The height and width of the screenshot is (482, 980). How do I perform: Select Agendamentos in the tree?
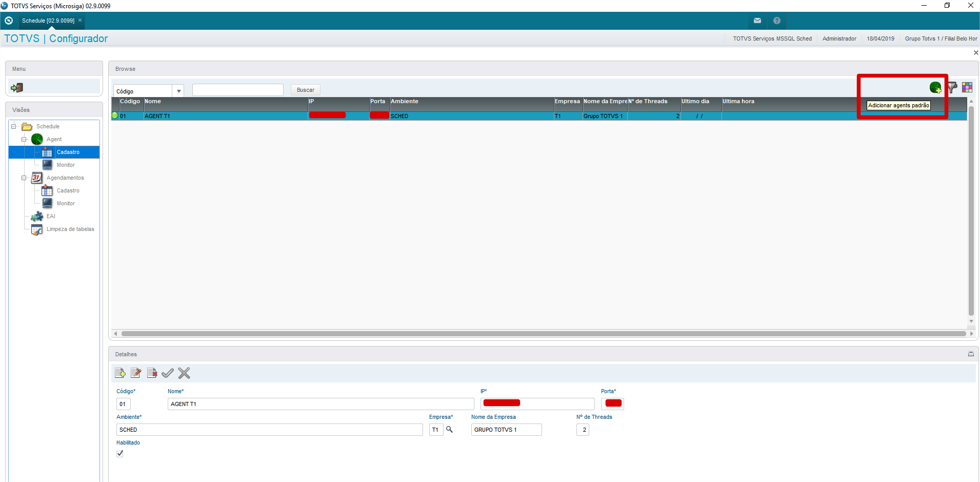65,178
